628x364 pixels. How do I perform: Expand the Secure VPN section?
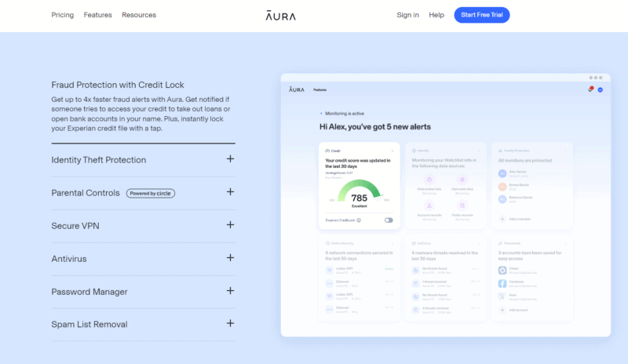click(x=230, y=225)
